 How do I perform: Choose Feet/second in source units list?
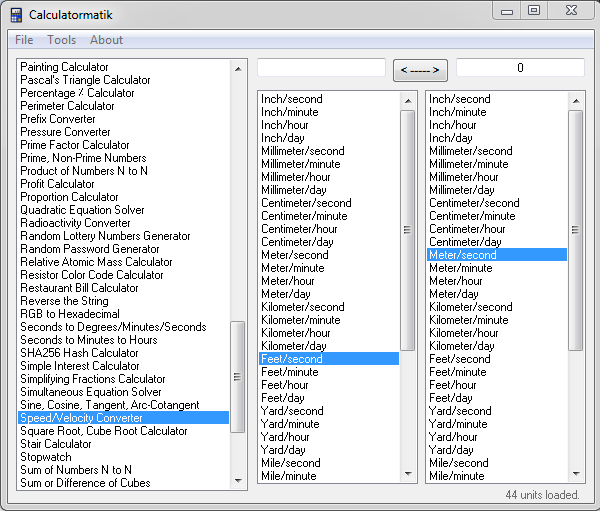coord(329,359)
